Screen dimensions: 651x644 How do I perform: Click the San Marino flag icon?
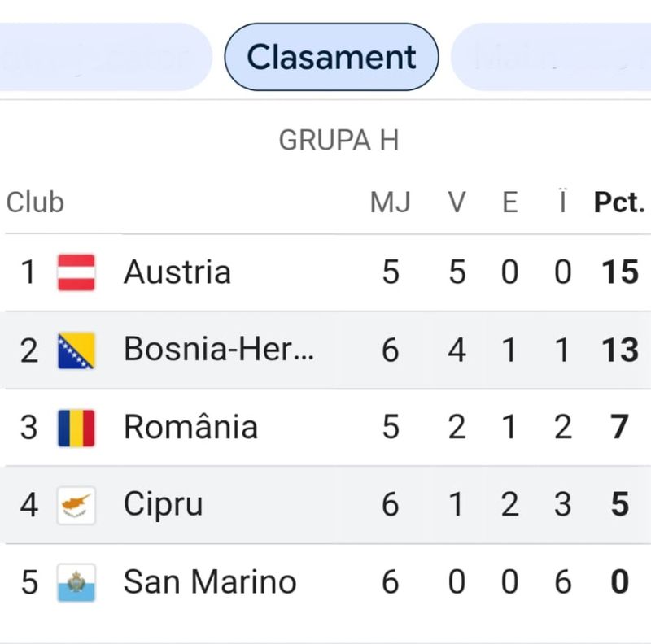pyautogui.click(x=76, y=582)
